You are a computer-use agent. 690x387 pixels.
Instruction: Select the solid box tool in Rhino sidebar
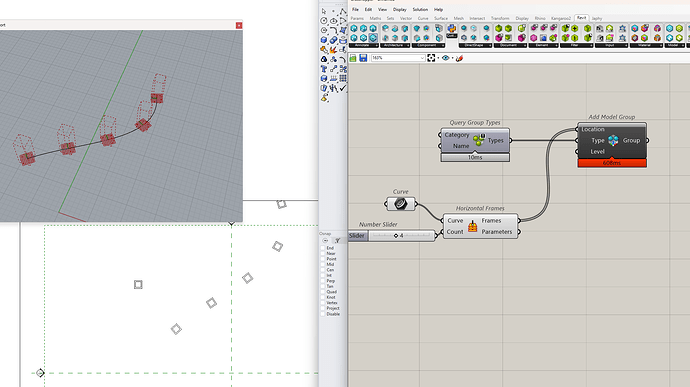coord(324,40)
